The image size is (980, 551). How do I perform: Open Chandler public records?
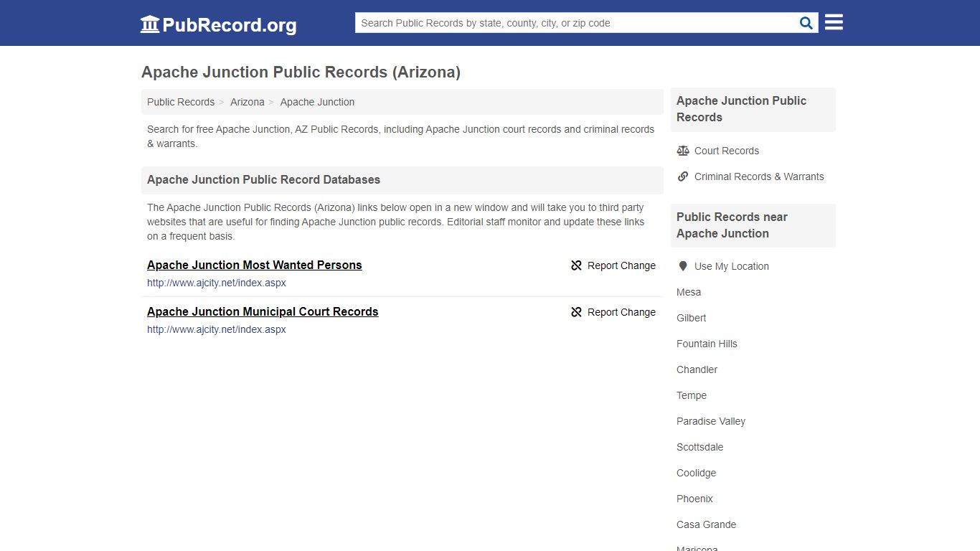(697, 369)
